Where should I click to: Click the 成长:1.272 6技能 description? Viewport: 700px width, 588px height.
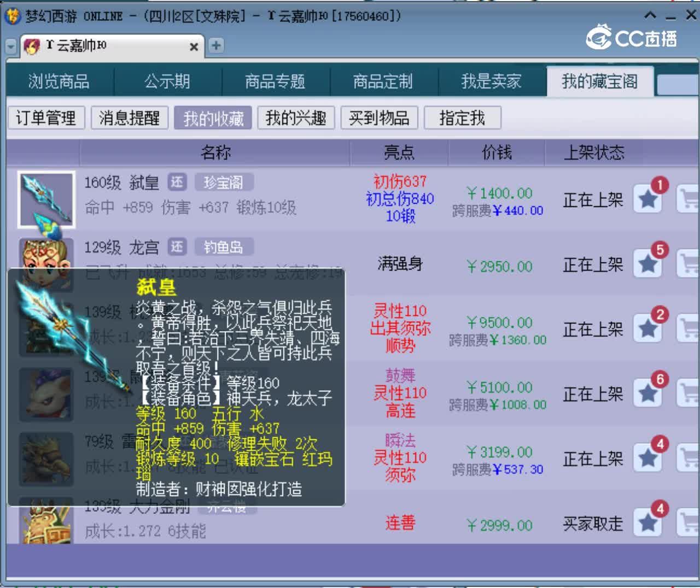145,531
